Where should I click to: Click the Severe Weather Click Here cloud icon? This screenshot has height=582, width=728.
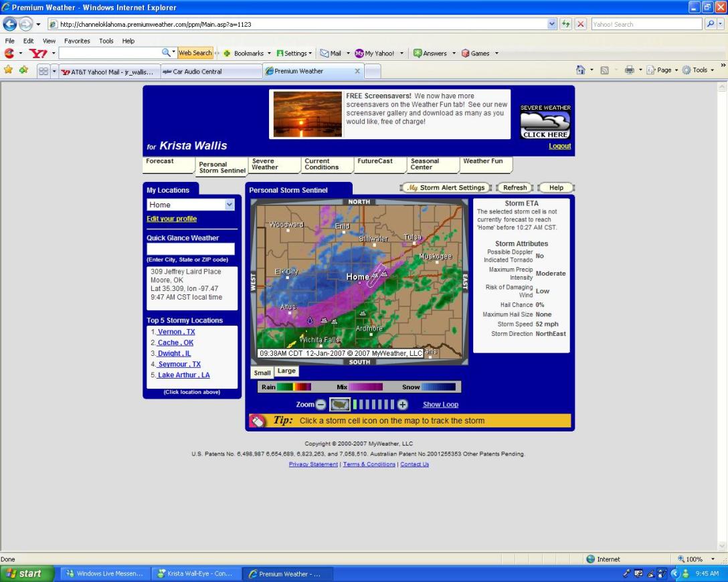(x=545, y=122)
